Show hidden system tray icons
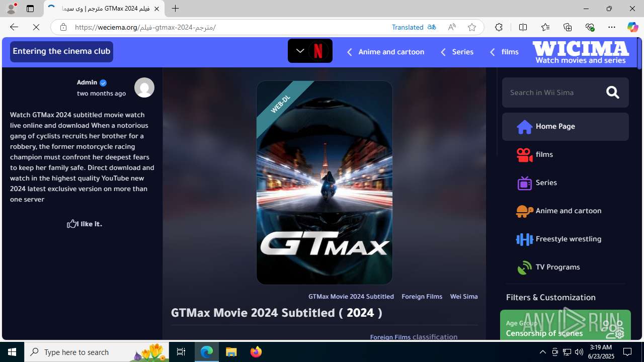The width and height of the screenshot is (644, 362). [x=542, y=352]
